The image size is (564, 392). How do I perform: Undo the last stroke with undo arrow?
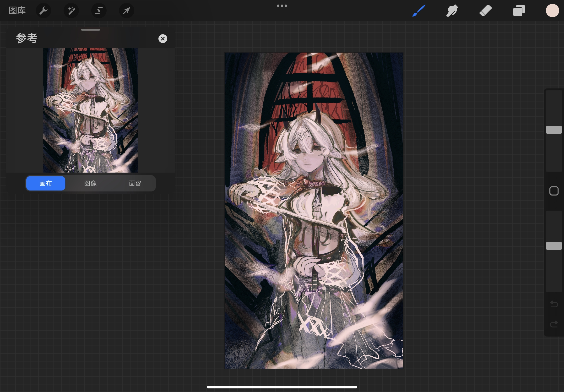click(554, 304)
